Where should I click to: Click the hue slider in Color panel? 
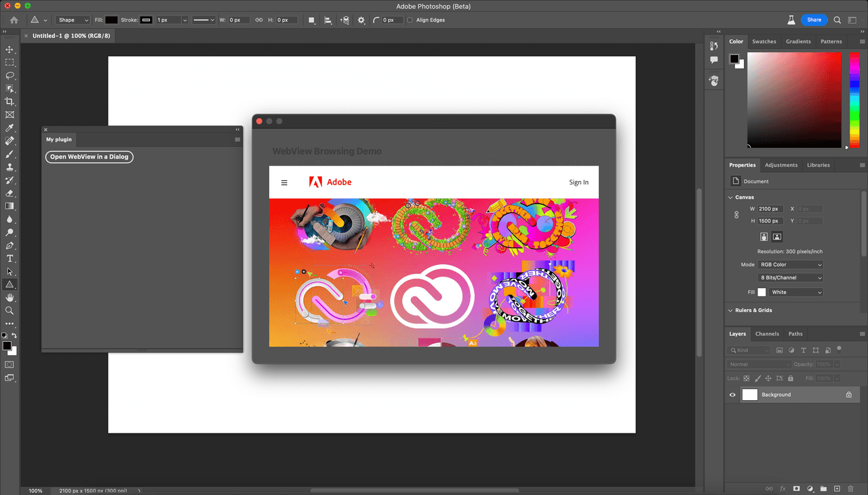[x=854, y=99]
